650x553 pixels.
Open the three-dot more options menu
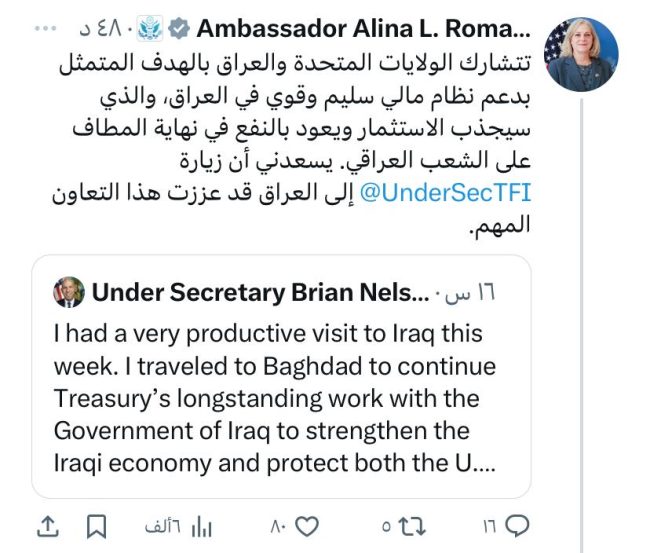pyautogui.click(x=48, y=29)
